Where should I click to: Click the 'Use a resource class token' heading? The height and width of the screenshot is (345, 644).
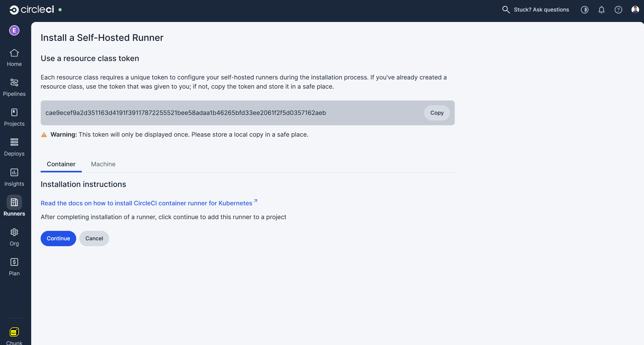pyautogui.click(x=90, y=58)
